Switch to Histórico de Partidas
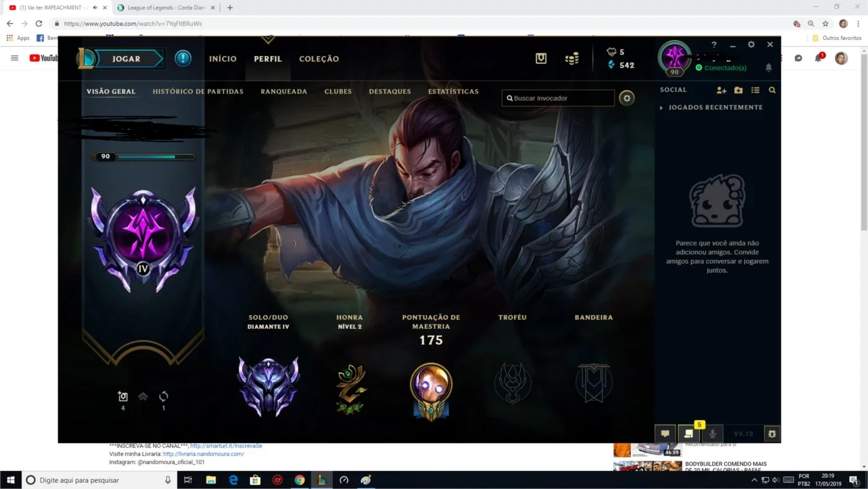This screenshot has height=489, width=868. (x=198, y=91)
